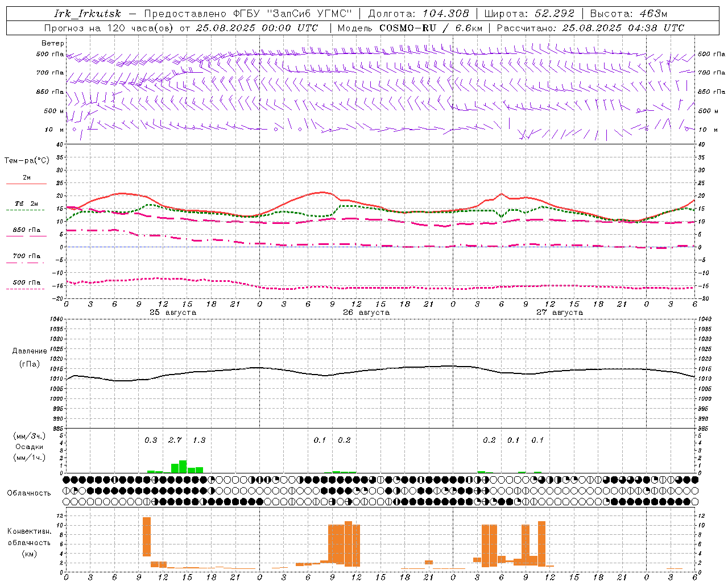Select the Td 2м dew point legend
Viewport: 728px width, 582px height.
[x=26, y=203]
